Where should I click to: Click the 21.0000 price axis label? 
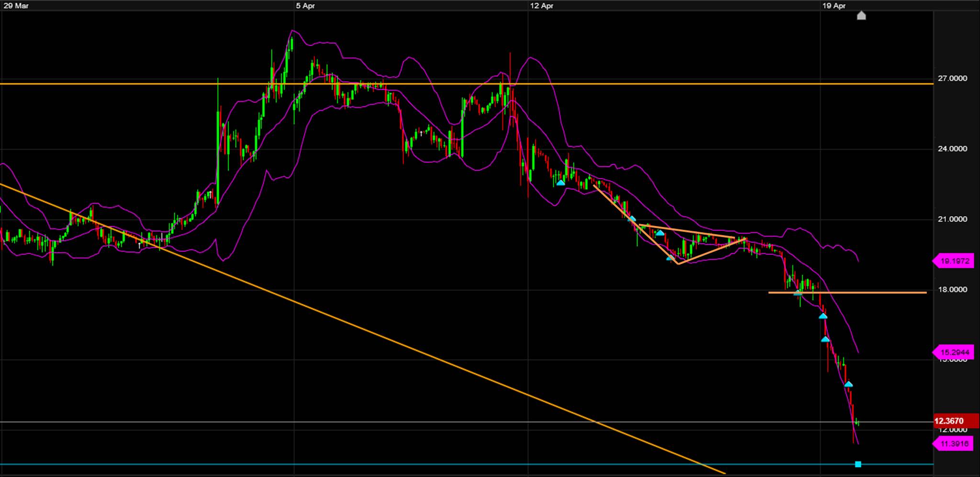952,219
